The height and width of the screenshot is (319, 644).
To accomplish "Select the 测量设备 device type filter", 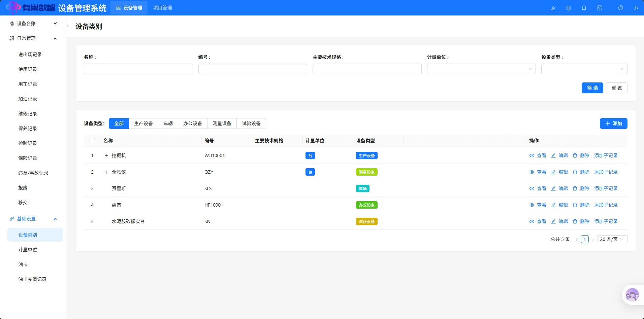I will tap(222, 123).
